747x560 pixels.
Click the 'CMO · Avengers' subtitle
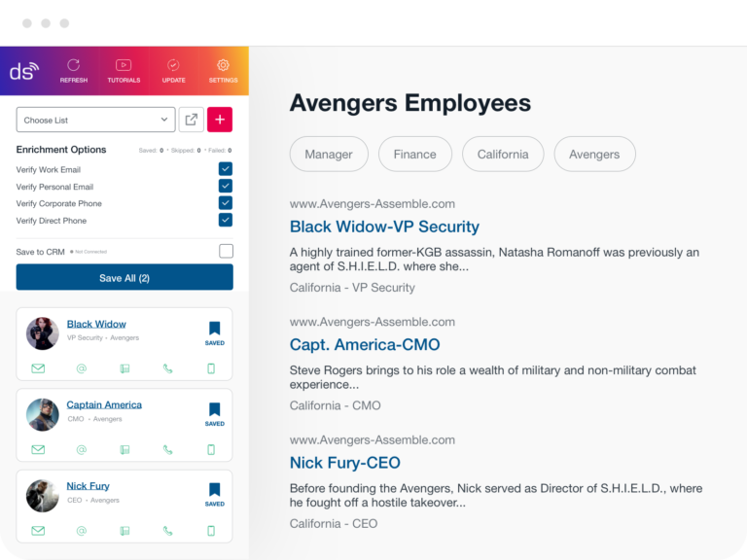(x=94, y=419)
